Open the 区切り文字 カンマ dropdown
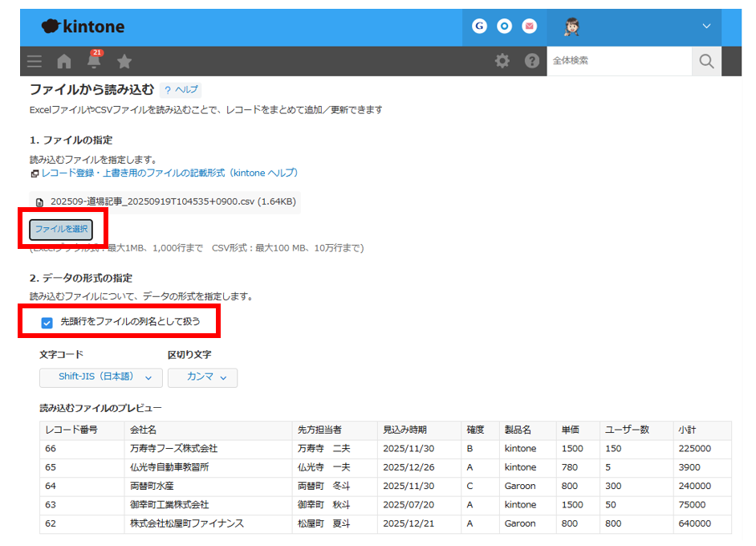The image size is (756, 546). point(202,377)
